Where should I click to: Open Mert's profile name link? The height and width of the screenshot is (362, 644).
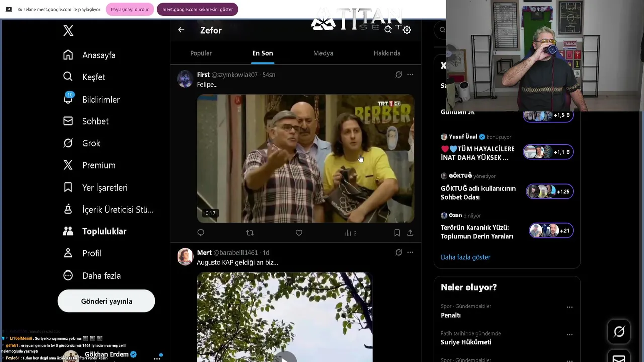(x=204, y=253)
